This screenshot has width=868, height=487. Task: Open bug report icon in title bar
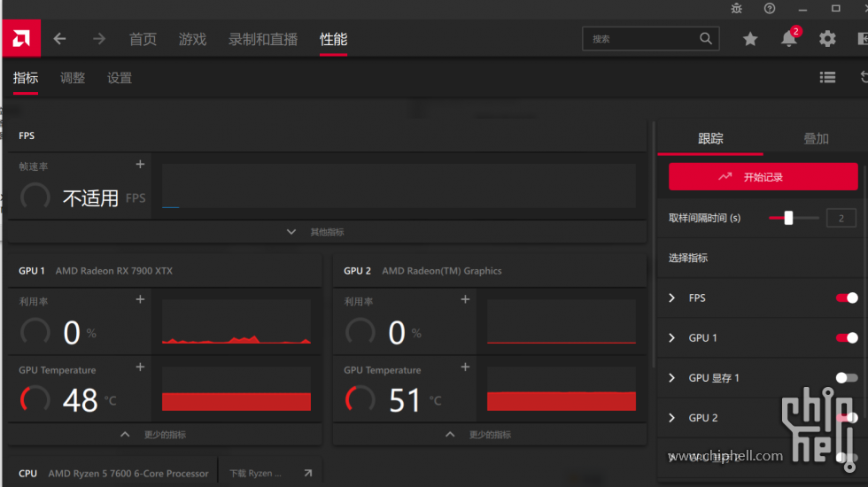coord(736,8)
